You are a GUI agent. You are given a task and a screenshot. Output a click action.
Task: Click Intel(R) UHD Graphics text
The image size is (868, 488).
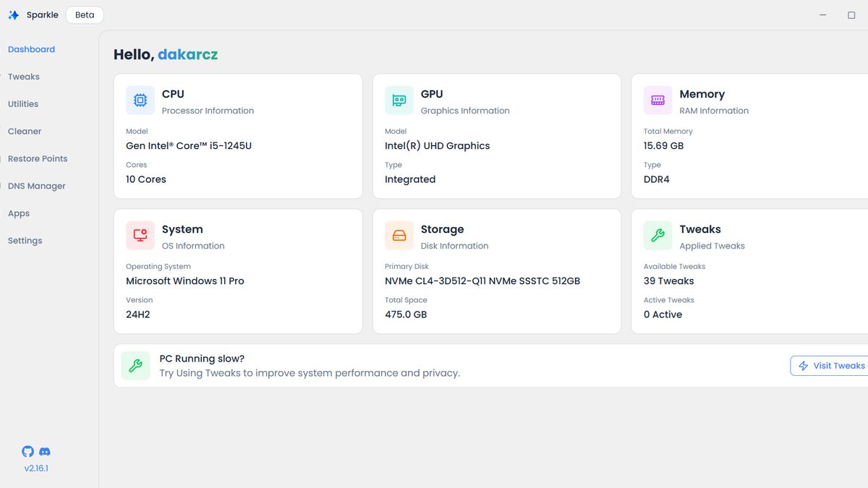click(438, 145)
